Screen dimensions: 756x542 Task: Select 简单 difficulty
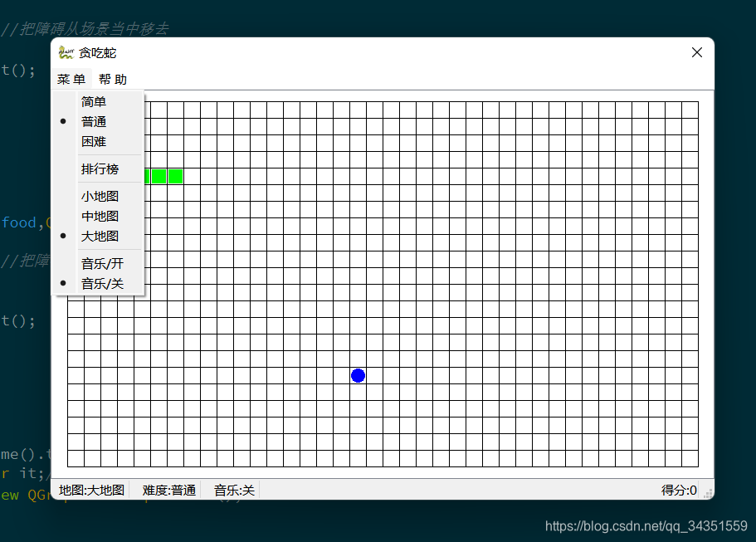point(98,102)
